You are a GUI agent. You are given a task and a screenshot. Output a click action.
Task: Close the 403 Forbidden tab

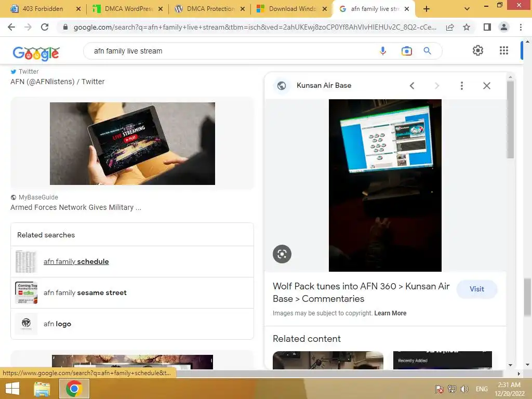pyautogui.click(x=78, y=9)
